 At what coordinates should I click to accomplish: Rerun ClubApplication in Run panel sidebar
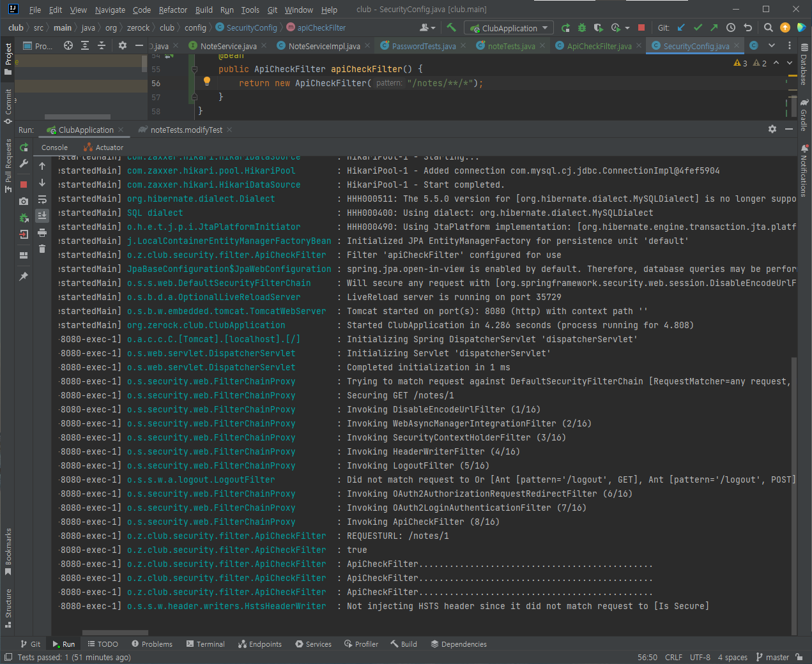(24, 147)
